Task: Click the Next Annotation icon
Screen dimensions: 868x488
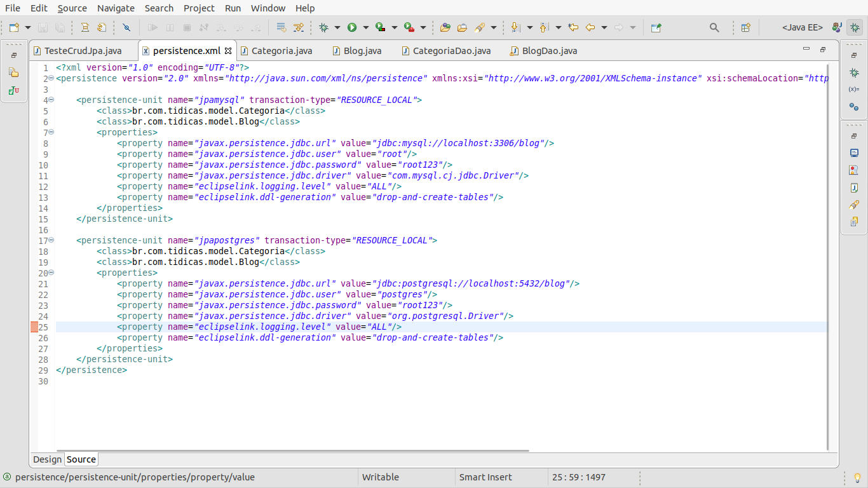Action: point(515,27)
